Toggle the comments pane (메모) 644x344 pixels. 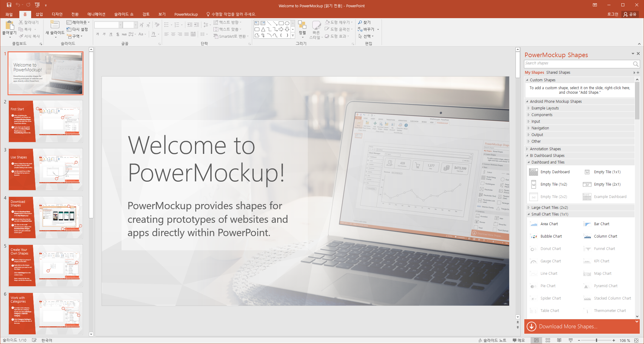point(519,340)
